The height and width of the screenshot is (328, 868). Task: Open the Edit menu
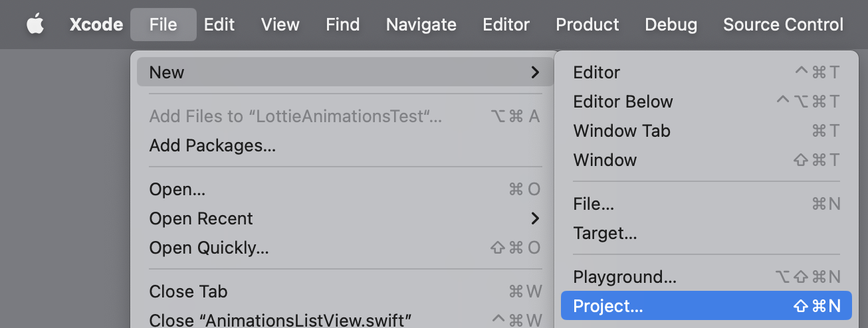219,25
